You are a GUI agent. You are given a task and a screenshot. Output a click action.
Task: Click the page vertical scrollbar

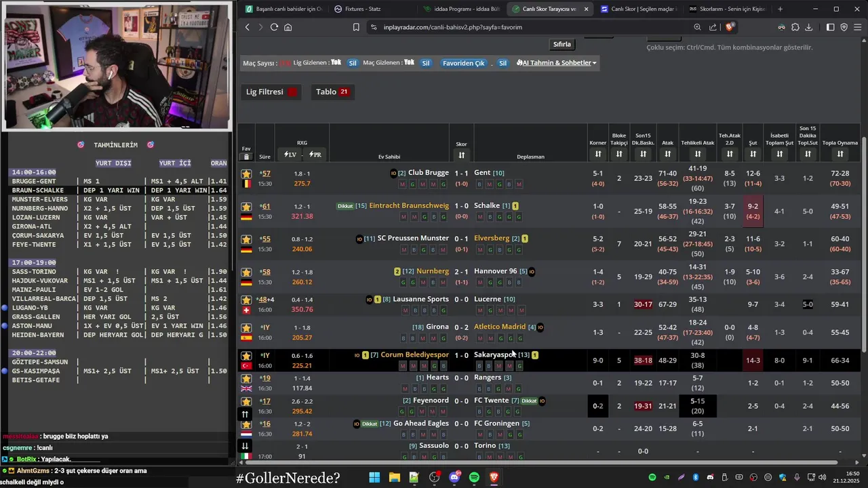[x=864, y=244]
